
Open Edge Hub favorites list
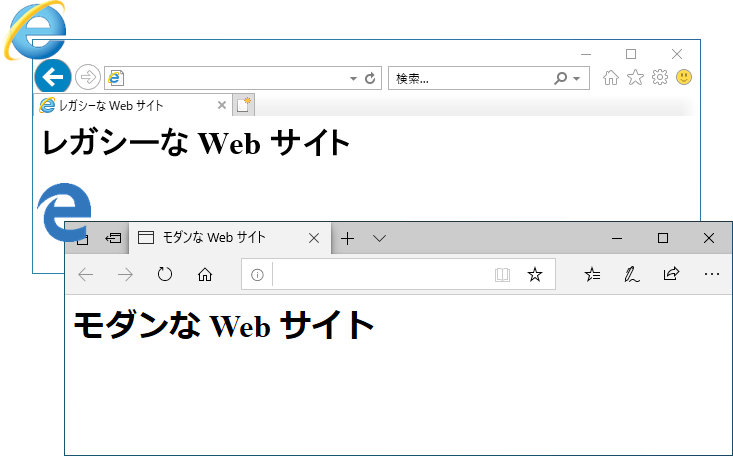point(592,275)
